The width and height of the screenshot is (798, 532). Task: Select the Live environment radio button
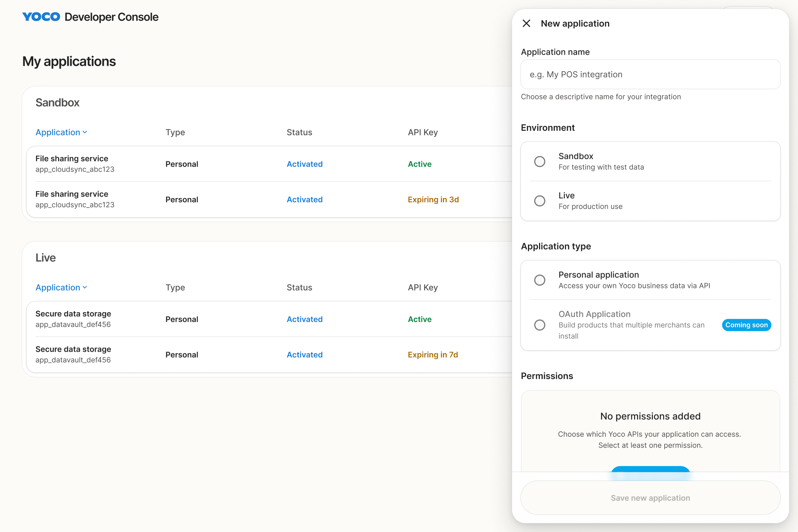pos(540,201)
